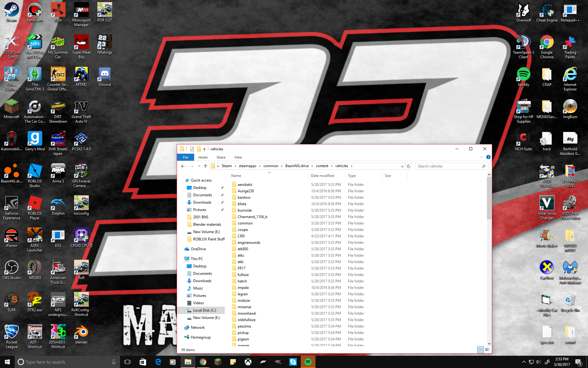Open the File tab in Explorer
588x368 pixels.
pos(186,157)
